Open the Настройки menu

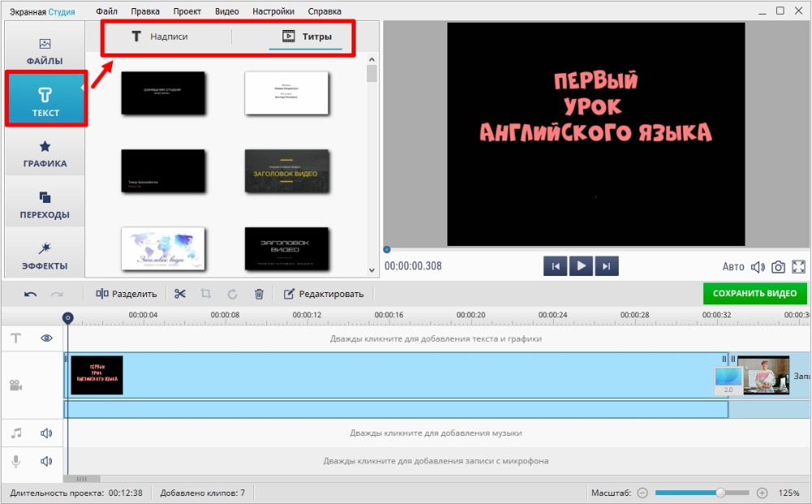274,11
